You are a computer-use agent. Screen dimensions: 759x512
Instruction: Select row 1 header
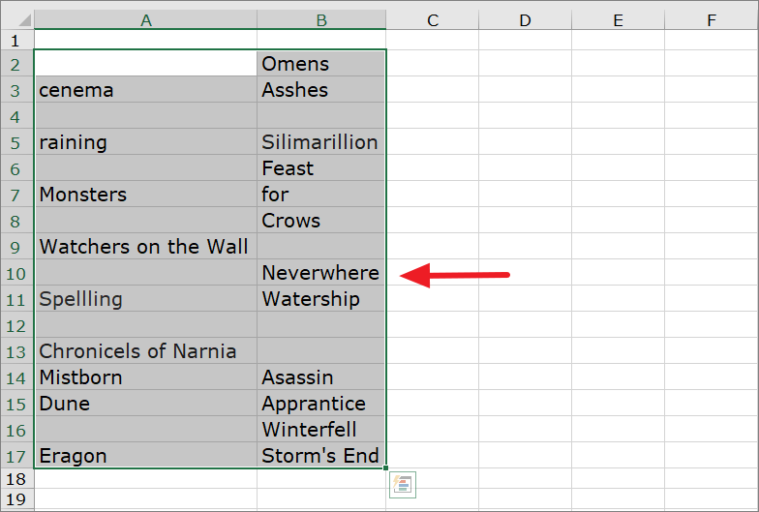pos(17,40)
